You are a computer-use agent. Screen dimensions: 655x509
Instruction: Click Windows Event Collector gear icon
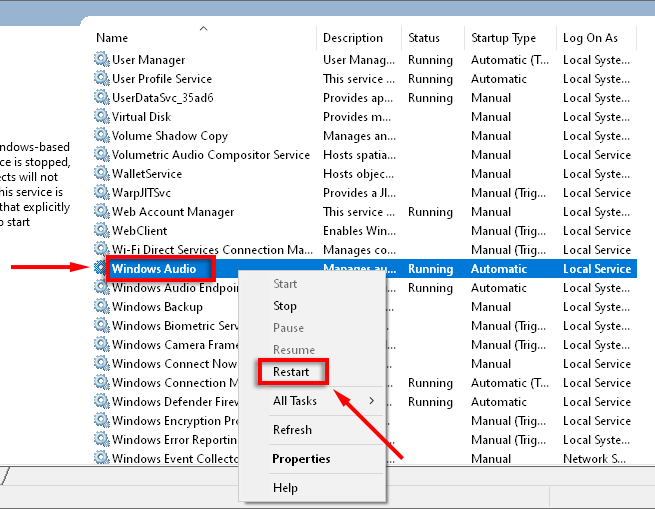coord(102,458)
